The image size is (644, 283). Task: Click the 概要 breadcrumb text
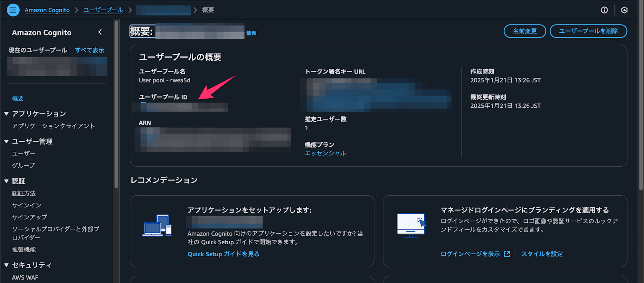[208, 10]
